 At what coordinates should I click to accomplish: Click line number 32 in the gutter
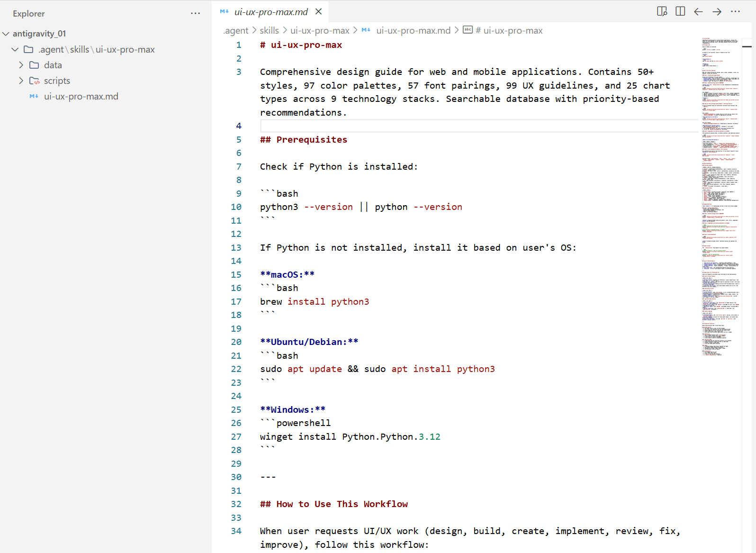point(236,504)
